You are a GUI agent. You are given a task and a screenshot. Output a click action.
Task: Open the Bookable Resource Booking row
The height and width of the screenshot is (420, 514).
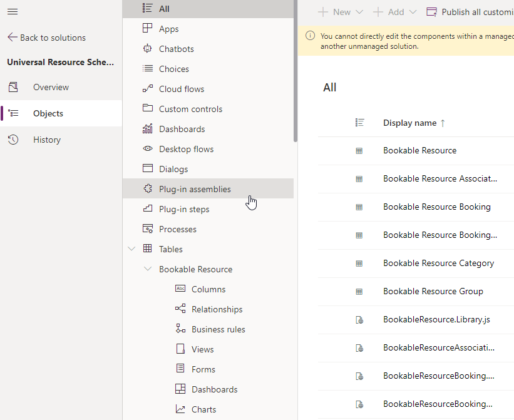(x=416, y=207)
